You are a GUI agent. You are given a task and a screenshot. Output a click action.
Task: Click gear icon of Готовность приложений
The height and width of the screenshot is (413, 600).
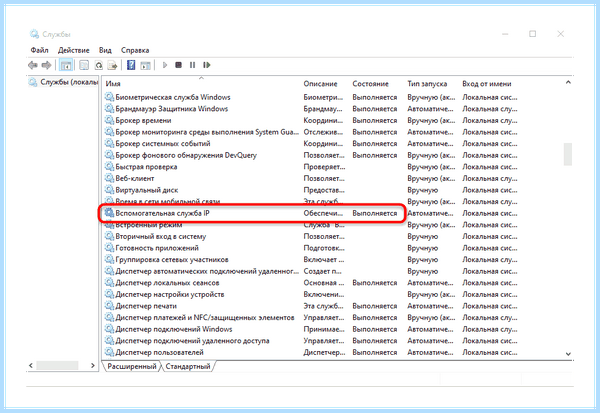coord(109,248)
